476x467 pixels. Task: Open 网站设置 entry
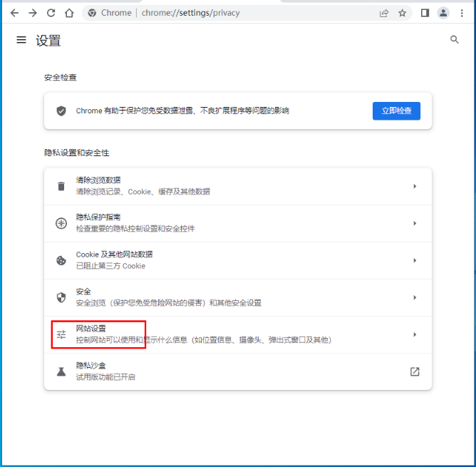pos(238,334)
